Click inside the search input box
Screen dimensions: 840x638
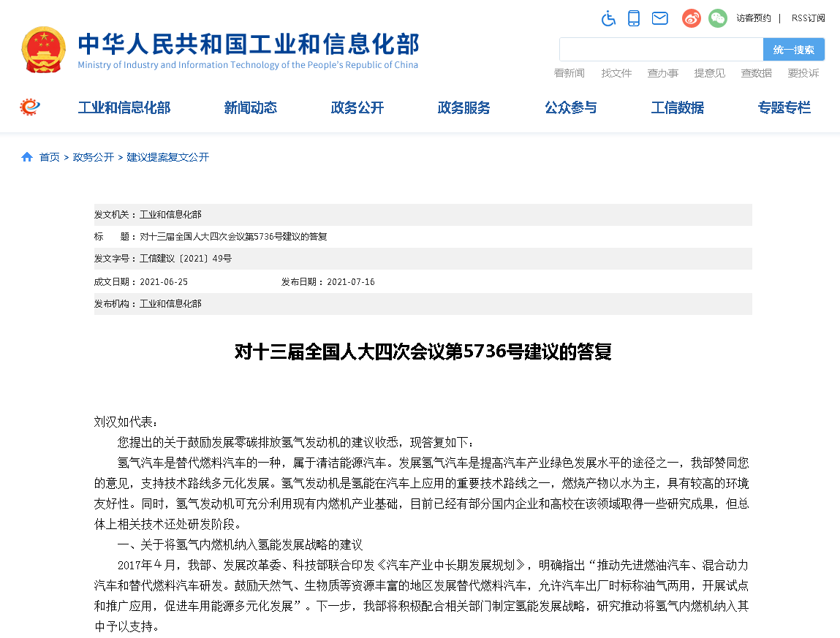(x=658, y=49)
